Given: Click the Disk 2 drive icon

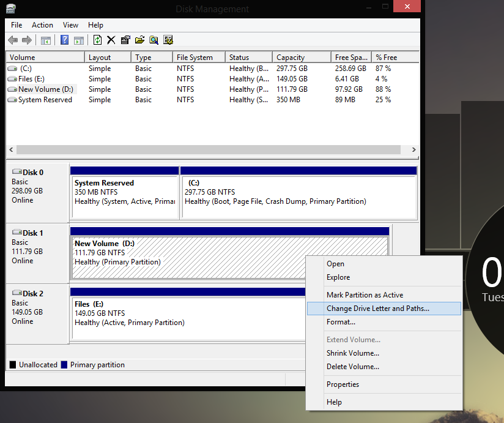Looking at the screenshot, I should tap(17, 293).
